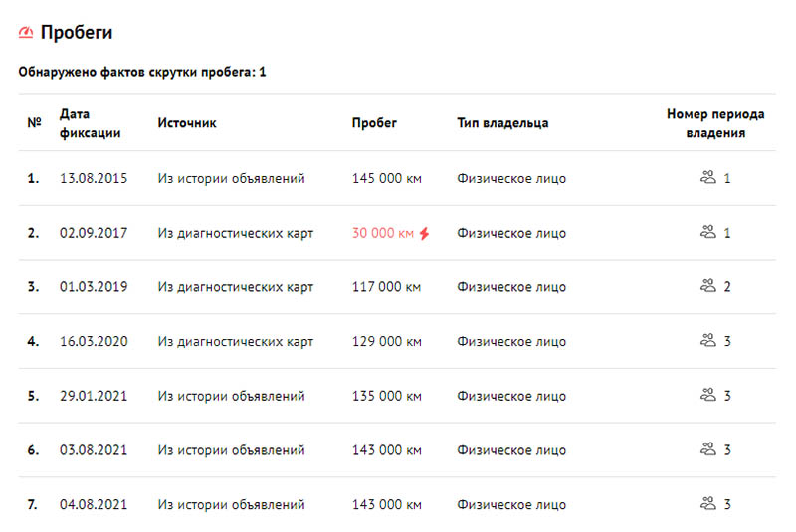This screenshot has height=532, width=796.
Task: Click owner icon in row 02.09.2017
Action: pyautogui.click(x=708, y=232)
